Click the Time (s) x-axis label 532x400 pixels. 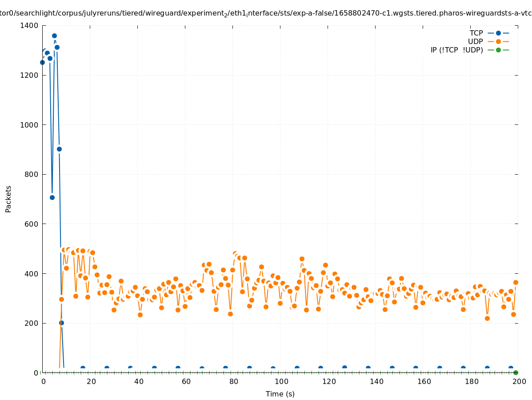(x=280, y=394)
